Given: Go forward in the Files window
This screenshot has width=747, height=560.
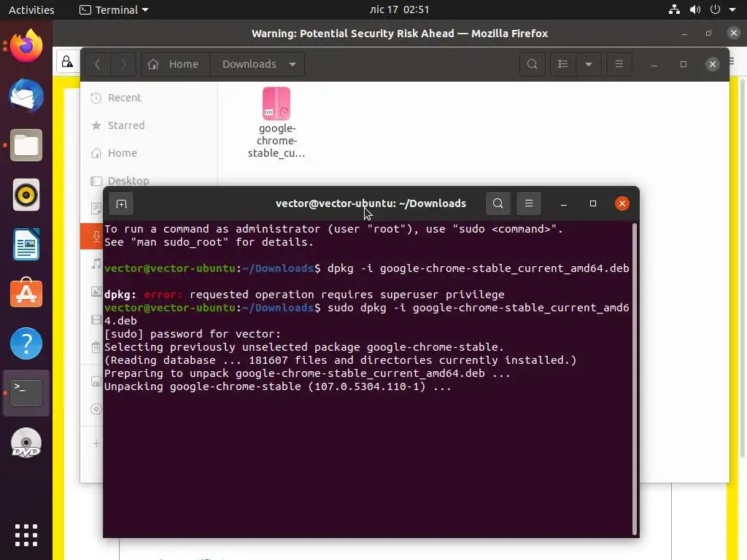Looking at the screenshot, I should click(x=123, y=64).
